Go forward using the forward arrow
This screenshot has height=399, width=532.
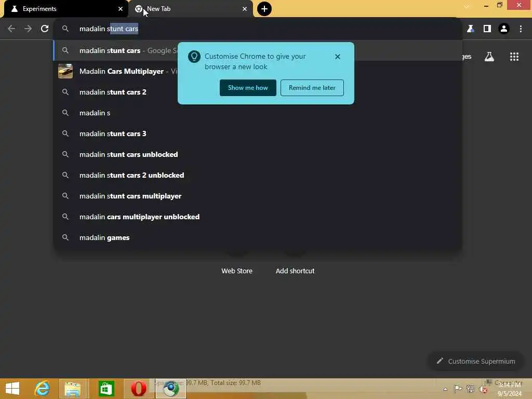coord(28,29)
